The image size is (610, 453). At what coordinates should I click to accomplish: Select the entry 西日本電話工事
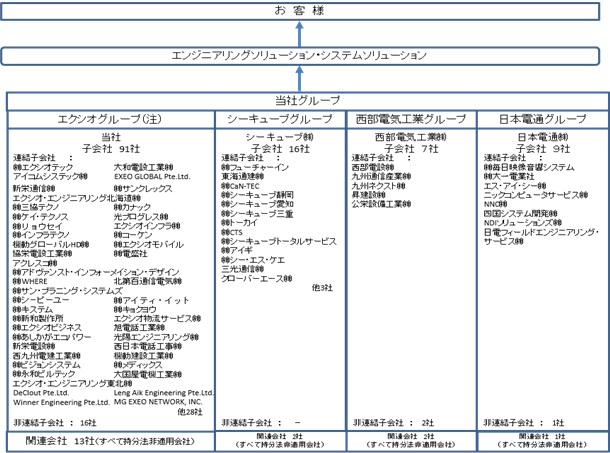tap(147, 346)
